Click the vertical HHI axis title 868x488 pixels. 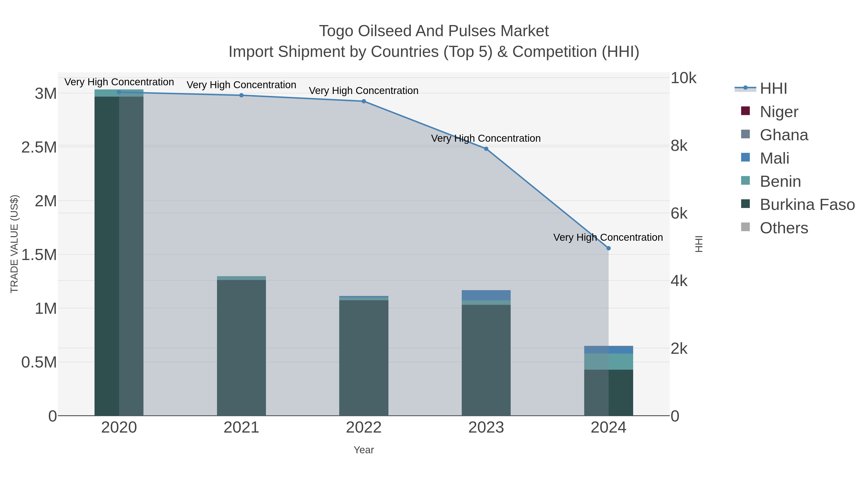699,244
